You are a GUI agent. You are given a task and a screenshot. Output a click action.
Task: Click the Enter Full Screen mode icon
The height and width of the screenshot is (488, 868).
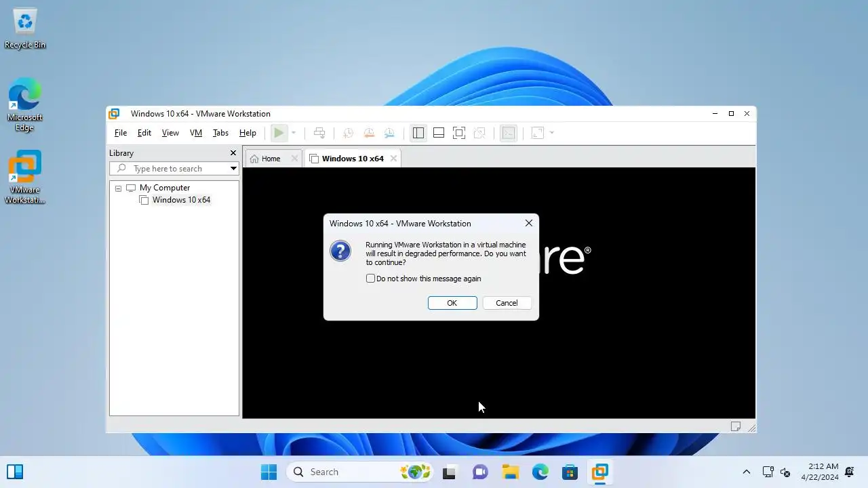click(459, 133)
